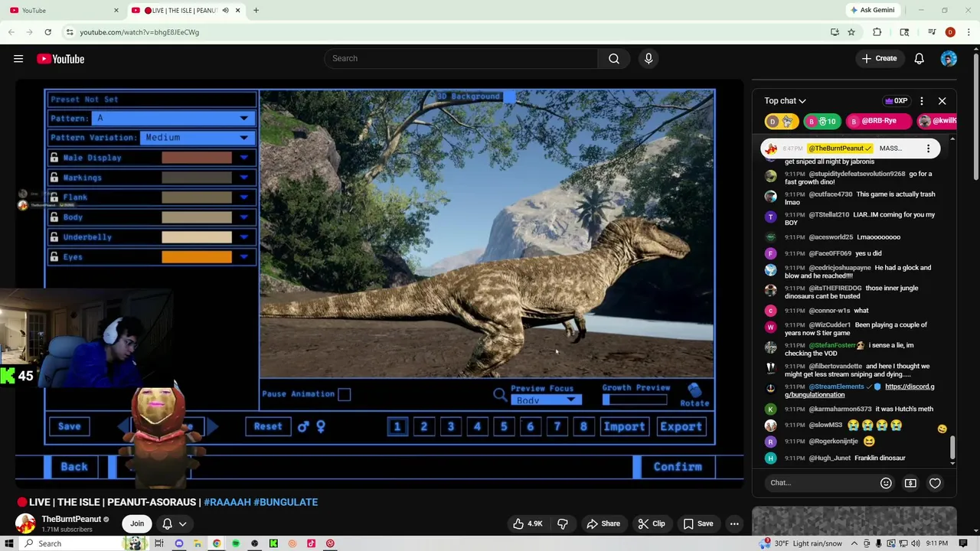Pick the Male Display color swatch
Viewport: 980px width, 551px height.
click(197, 158)
